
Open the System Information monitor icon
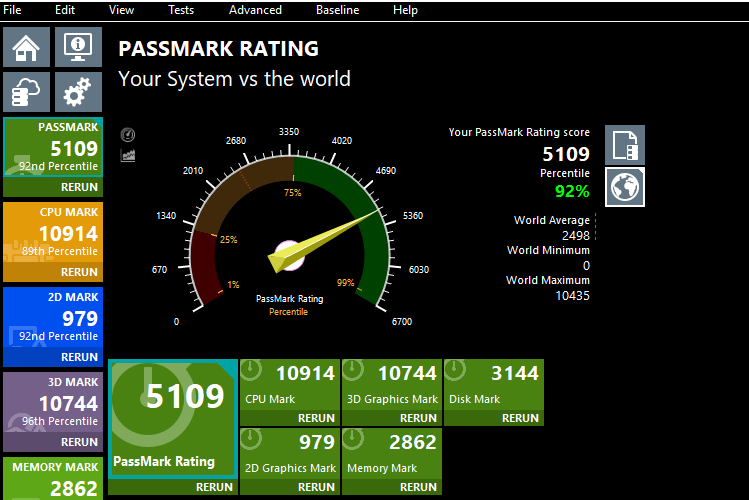78,47
